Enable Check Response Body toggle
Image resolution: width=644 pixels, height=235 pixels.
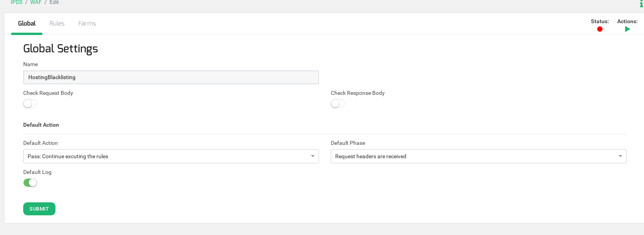(x=338, y=104)
